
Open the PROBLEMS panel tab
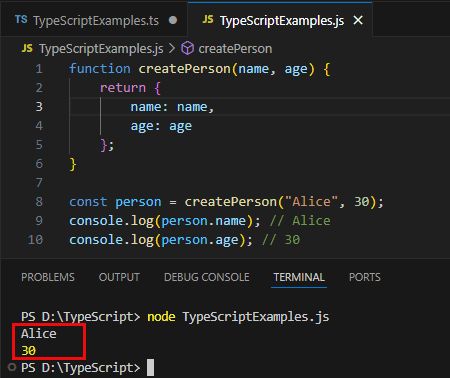(x=48, y=277)
